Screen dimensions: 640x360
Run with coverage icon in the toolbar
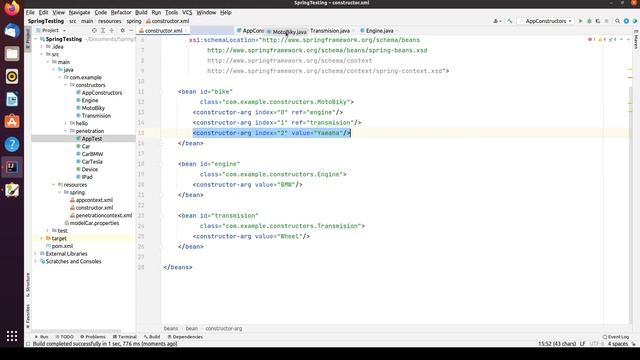(x=598, y=21)
